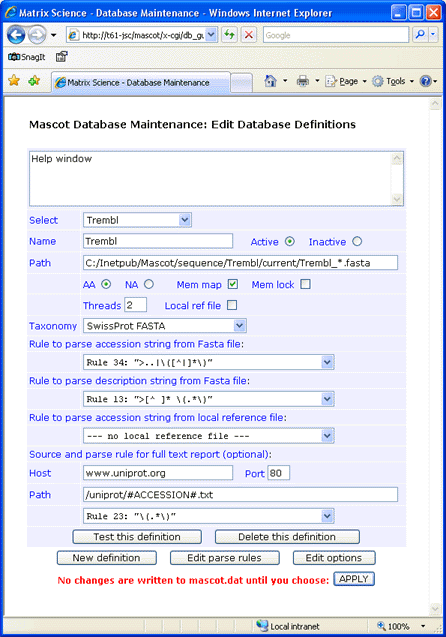446x637 pixels.
Task: Click the Name field containing Trembl
Action: (158, 241)
